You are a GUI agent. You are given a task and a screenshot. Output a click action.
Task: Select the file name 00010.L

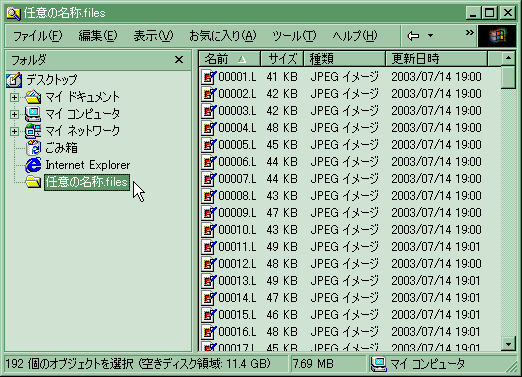point(237,230)
